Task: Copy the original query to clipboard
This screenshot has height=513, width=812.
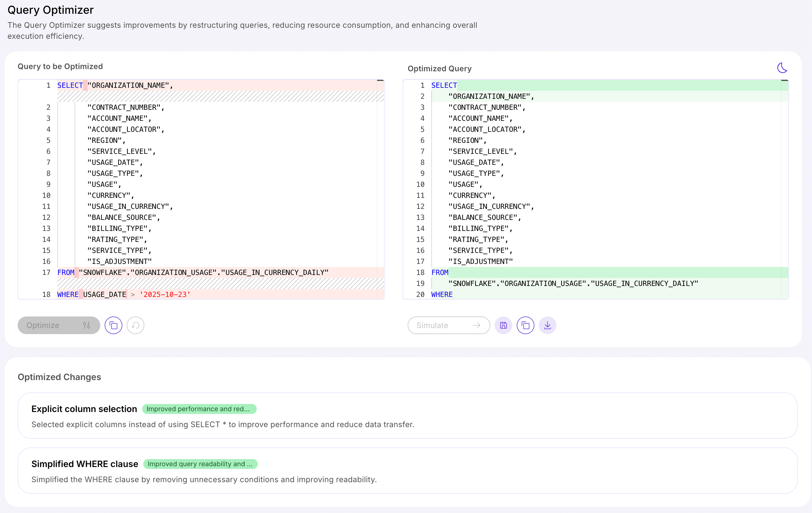Action: click(x=113, y=325)
